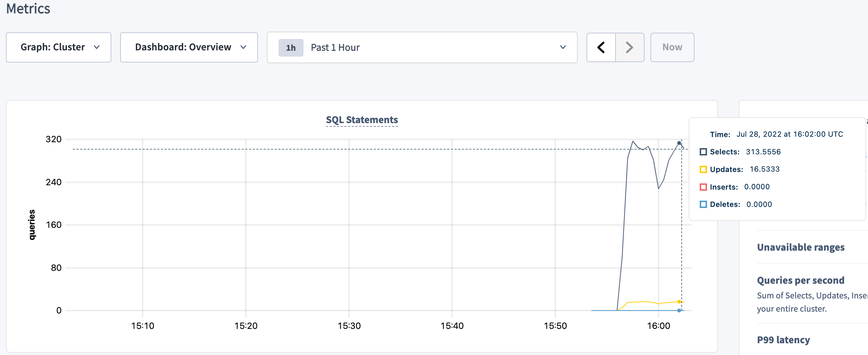Open the SQL Statements chart details link
The width and height of the screenshot is (868, 355).
(361, 119)
